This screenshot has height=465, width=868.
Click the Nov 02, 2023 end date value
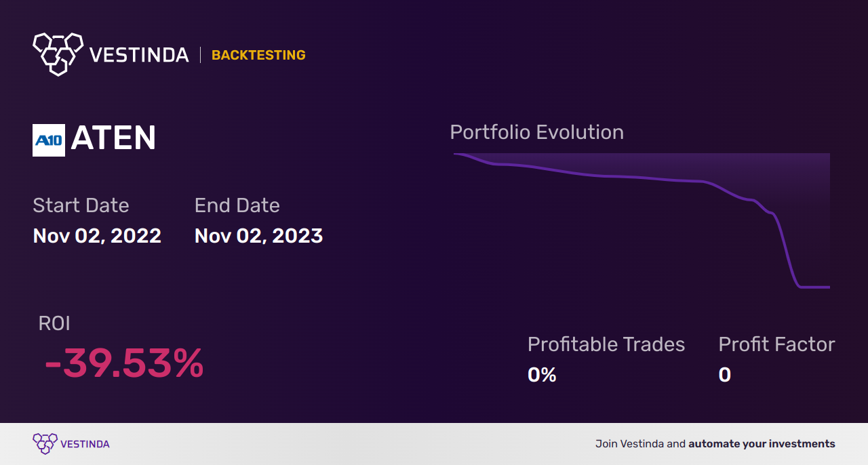coord(258,236)
